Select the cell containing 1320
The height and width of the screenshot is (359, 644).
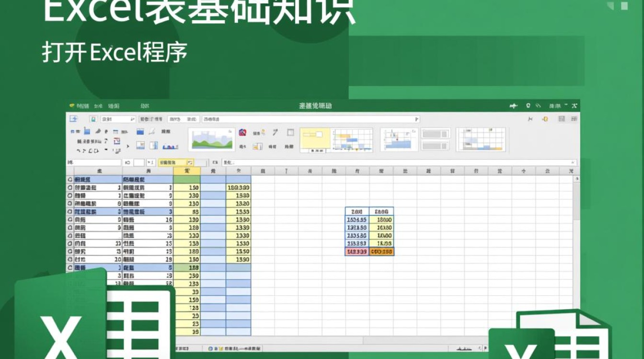point(238,203)
